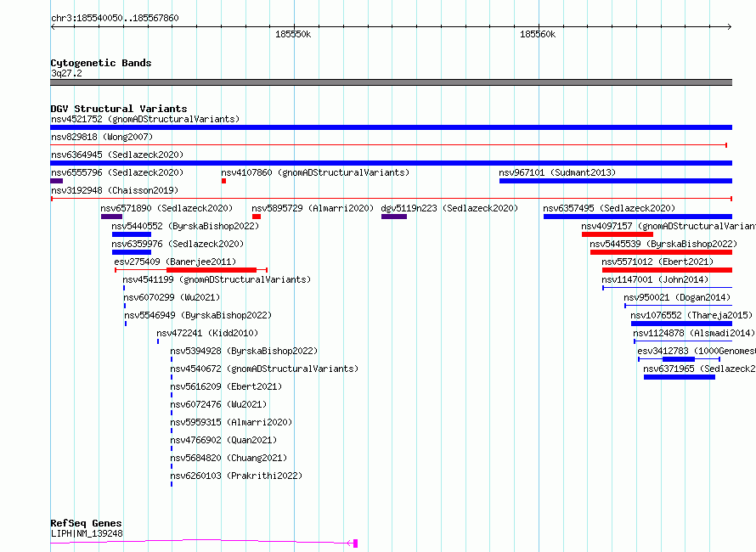The height and width of the screenshot is (552, 756).
Task: Select nsv5445539 (ByrskaBishop2022) label
Action: pyautogui.click(x=663, y=244)
